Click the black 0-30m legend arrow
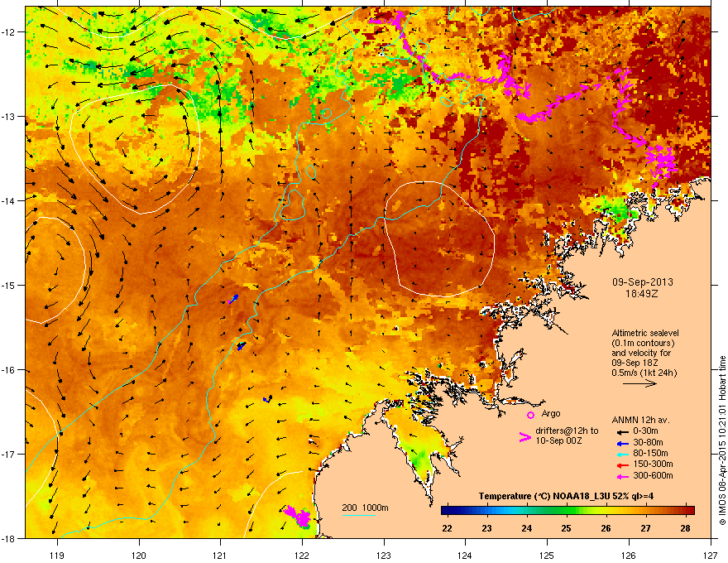The height and width of the screenshot is (563, 728). point(623,432)
